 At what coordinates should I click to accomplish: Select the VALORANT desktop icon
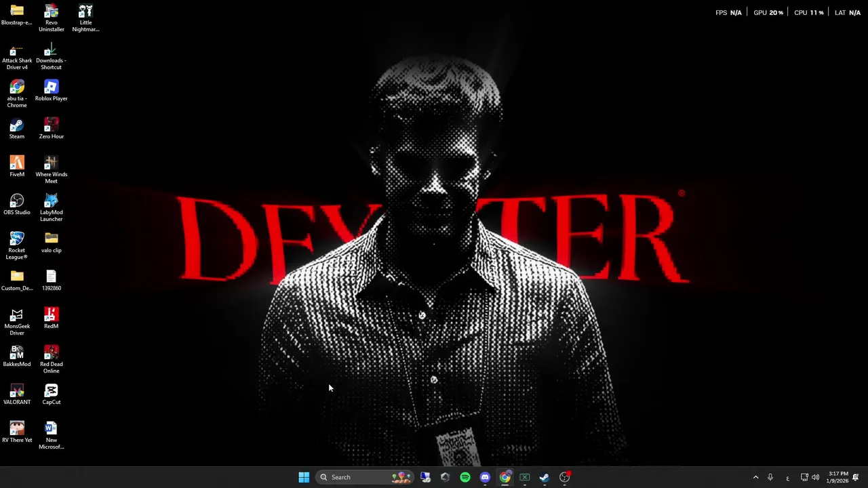click(x=17, y=394)
